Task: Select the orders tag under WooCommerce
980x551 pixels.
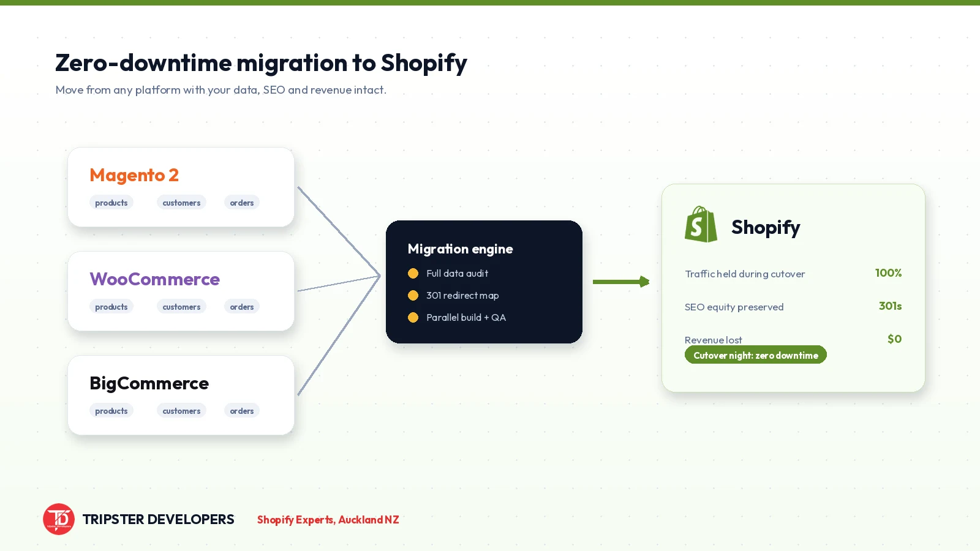Action: point(242,307)
